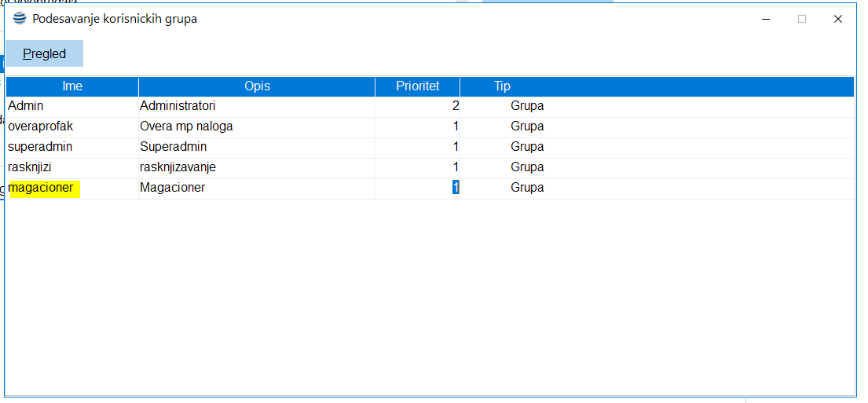Click the app icon in title bar
Screen dimensions: 868x403
[x=20, y=19]
